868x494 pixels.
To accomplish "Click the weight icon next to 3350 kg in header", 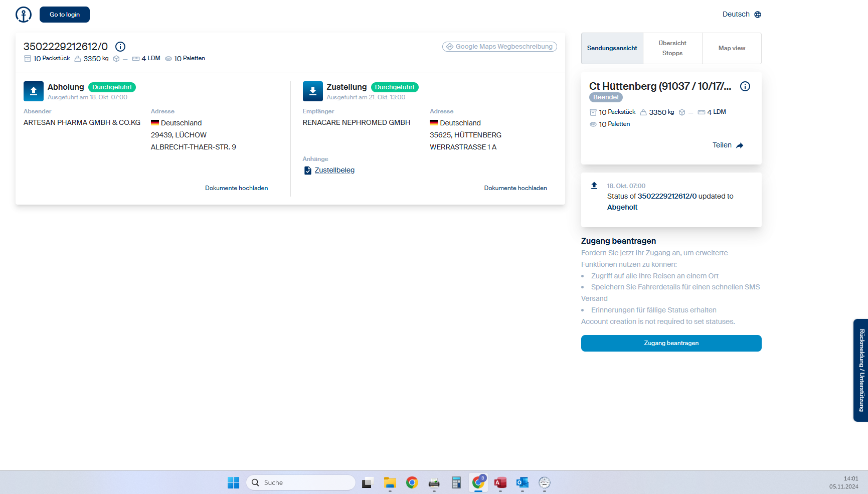I will point(78,59).
